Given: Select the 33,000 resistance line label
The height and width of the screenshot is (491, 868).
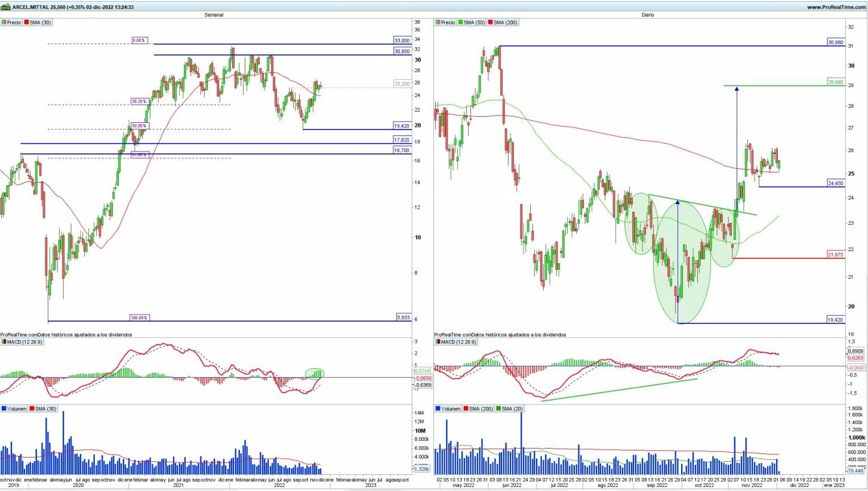Looking at the screenshot, I should (402, 41).
